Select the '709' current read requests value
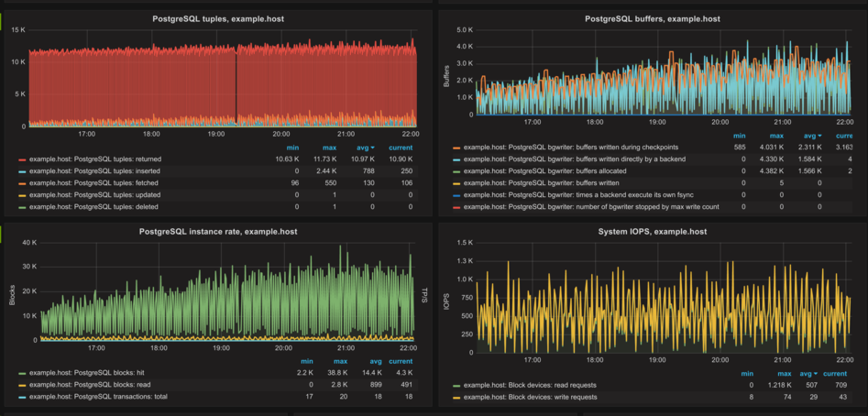The image size is (868, 416). click(841, 385)
